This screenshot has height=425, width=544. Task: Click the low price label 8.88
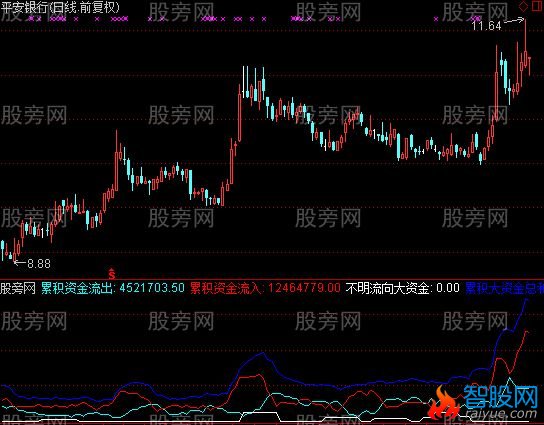tap(39, 264)
